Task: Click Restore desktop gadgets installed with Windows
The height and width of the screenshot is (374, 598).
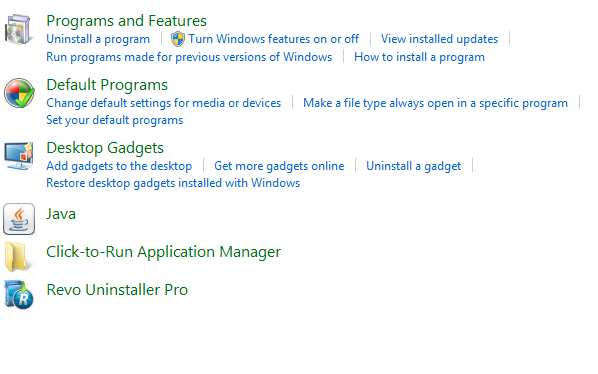Action: coord(173,183)
